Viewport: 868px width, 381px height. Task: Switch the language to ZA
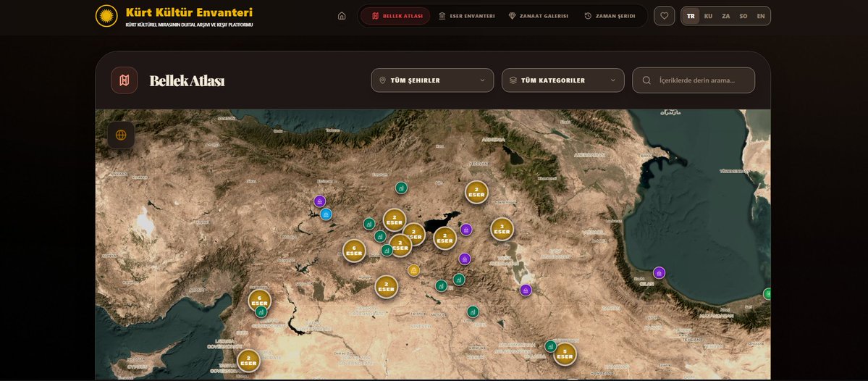(x=725, y=16)
